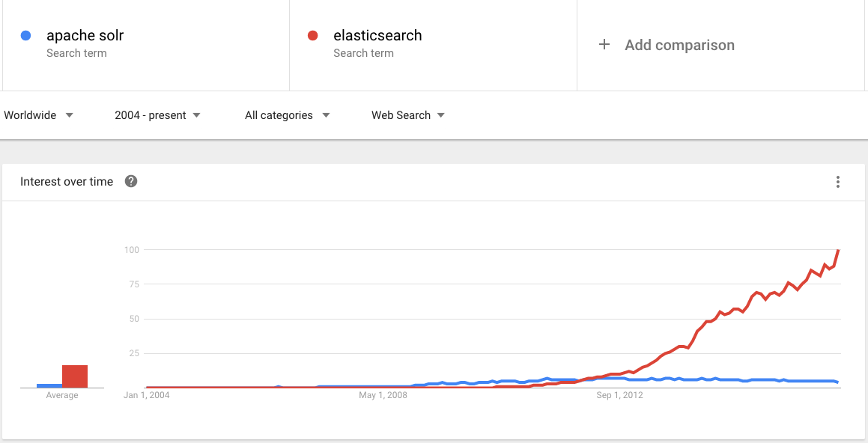Open the Worldwide region selector
The image size is (868, 443).
[x=30, y=115]
